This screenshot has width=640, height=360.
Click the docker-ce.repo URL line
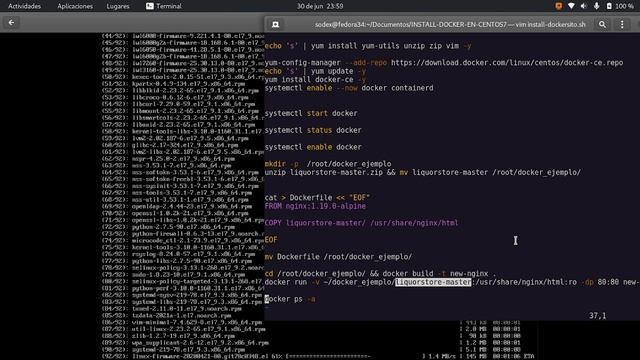click(444, 62)
